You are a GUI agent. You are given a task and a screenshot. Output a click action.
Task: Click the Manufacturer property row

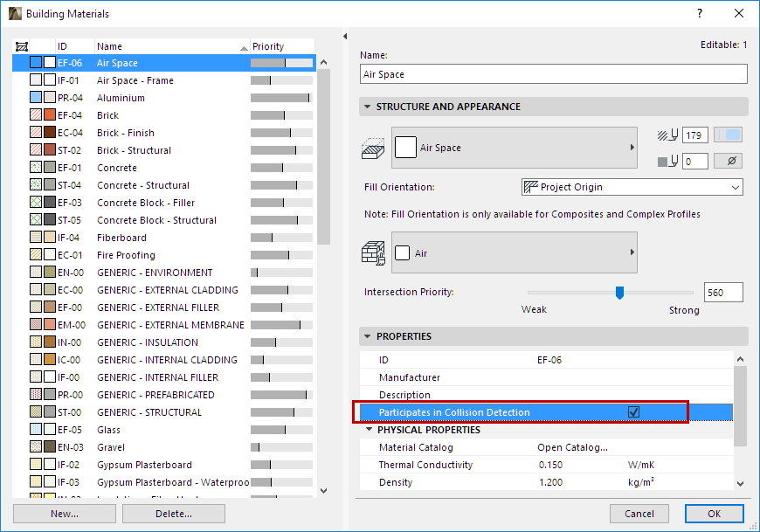click(x=546, y=377)
